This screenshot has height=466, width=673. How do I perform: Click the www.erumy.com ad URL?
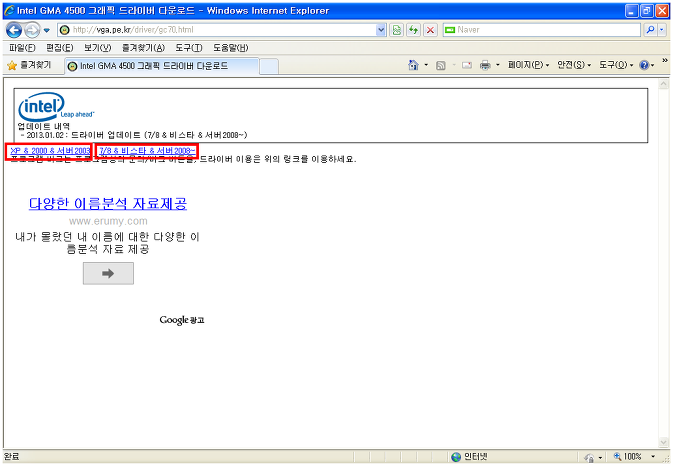pyautogui.click(x=108, y=221)
